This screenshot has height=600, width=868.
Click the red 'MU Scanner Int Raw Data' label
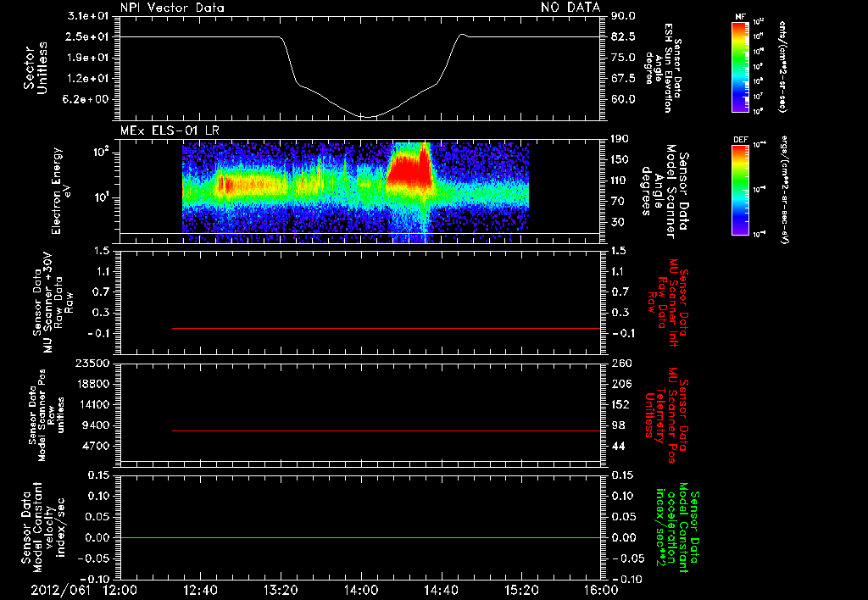(x=668, y=303)
